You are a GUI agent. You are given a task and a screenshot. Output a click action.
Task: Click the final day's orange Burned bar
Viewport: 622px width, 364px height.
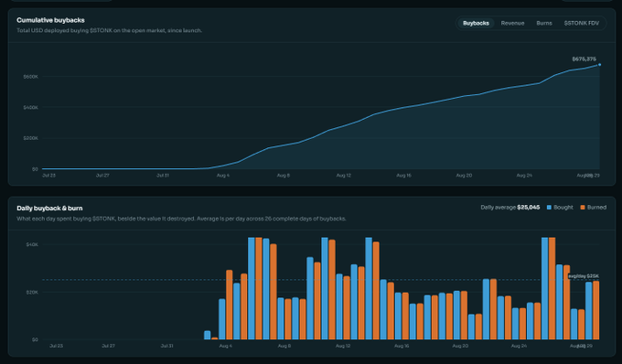[x=595, y=310]
